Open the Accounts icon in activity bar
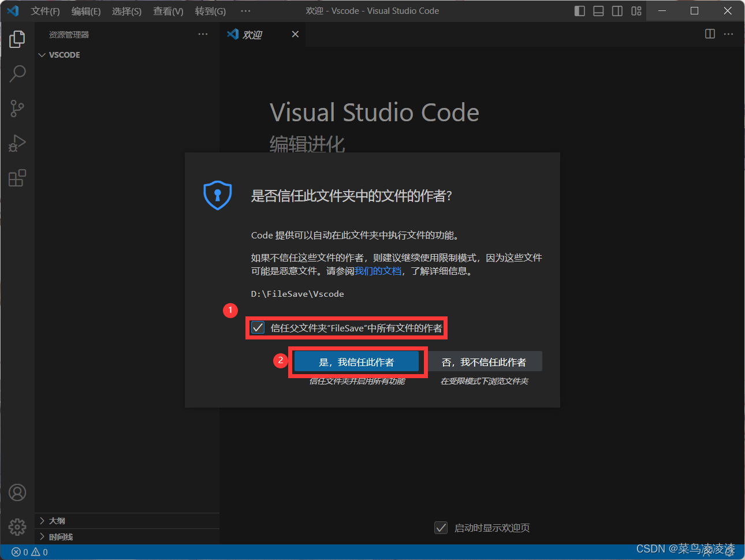745x560 pixels. pos(17,492)
